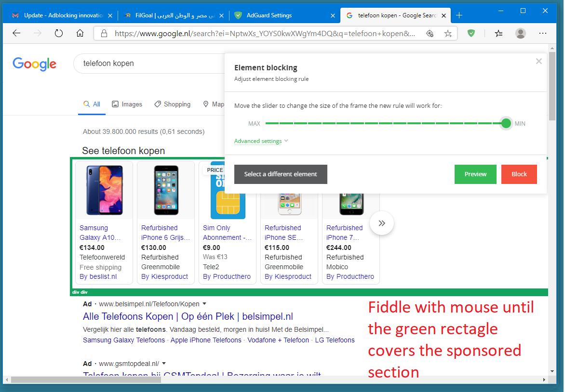Click the Google logo

click(x=35, y=64)
